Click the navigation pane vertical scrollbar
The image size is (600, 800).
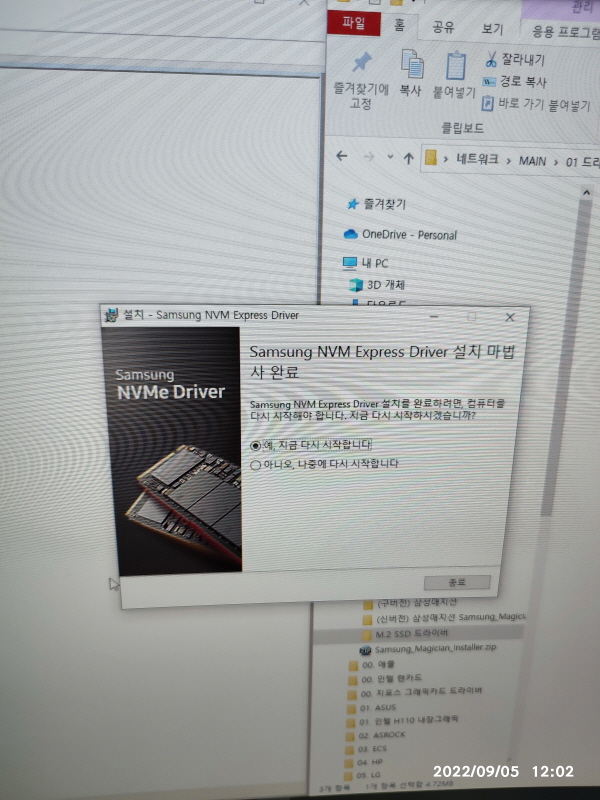[x=564, y=357]
